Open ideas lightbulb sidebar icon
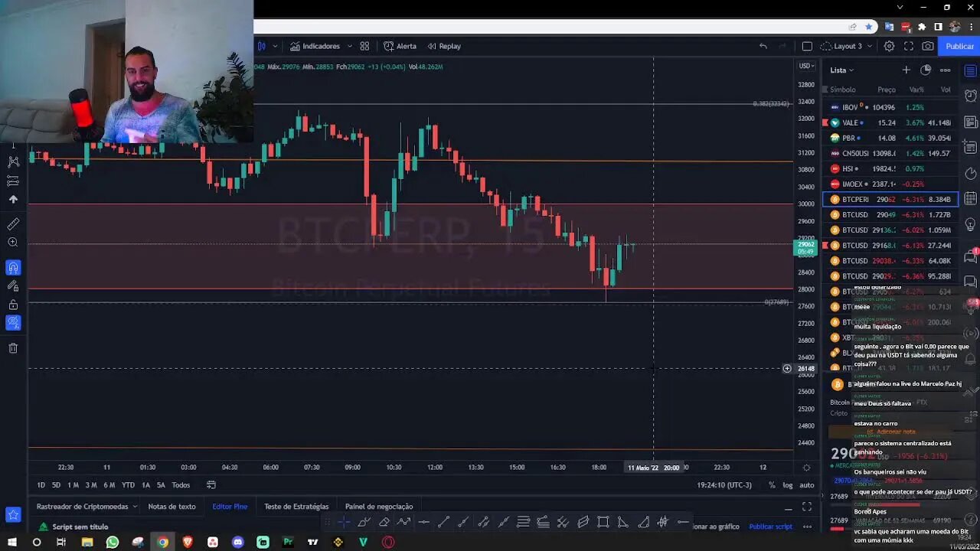 coord(970,225)
